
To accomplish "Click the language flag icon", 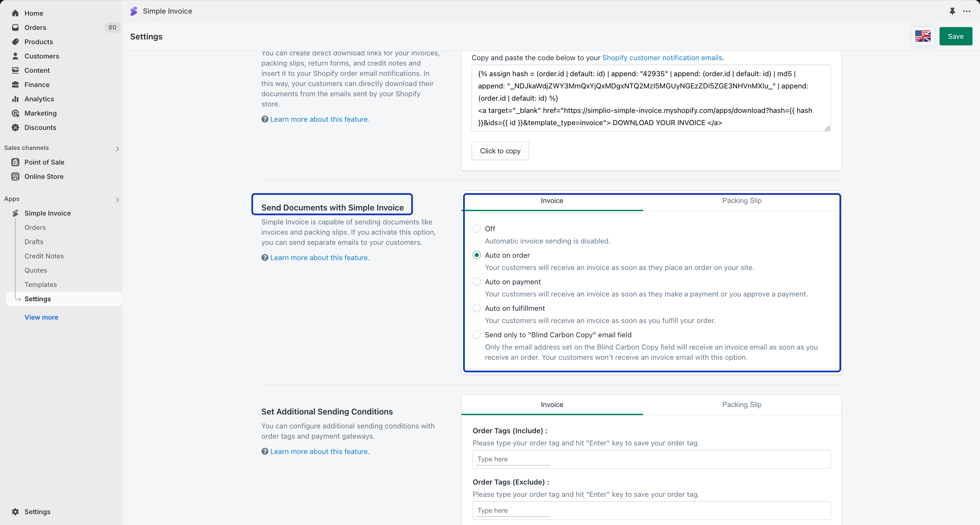I will pos(922,36).
